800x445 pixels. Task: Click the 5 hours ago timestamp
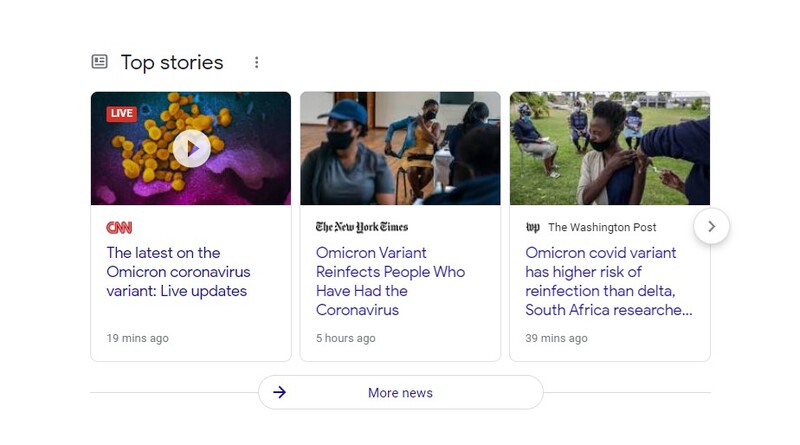pyautogui.click(x=346, y=338)
